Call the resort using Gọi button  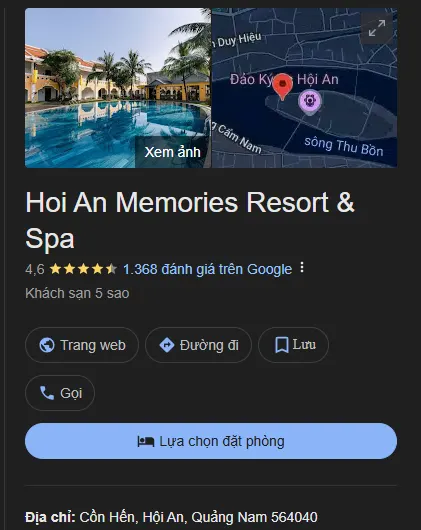(x=60, y=393)
